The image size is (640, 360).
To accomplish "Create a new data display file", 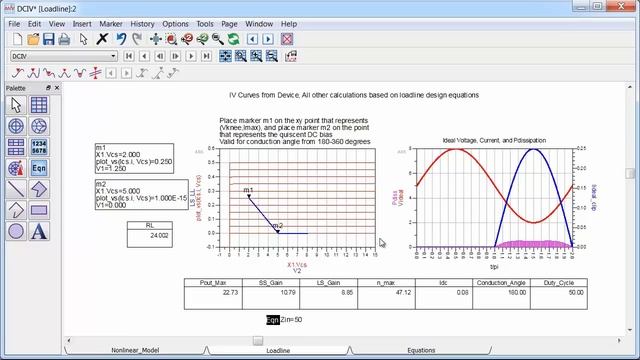I will [x=17, y=39].
